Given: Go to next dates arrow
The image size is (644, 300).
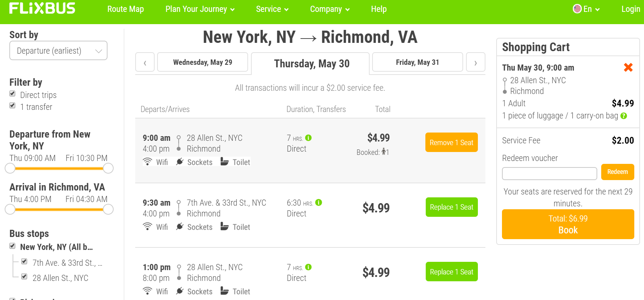Looking at the screenshot, I should tap(475, 63).
